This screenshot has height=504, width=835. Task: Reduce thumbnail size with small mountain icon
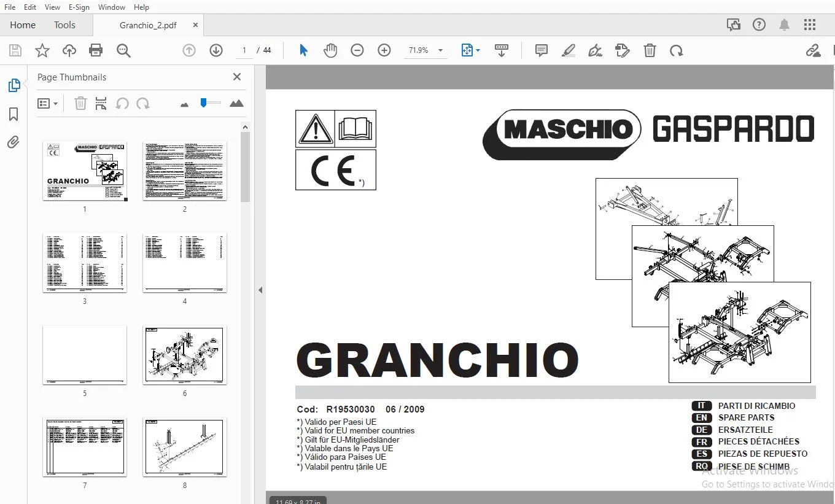(x=185, y=104)
